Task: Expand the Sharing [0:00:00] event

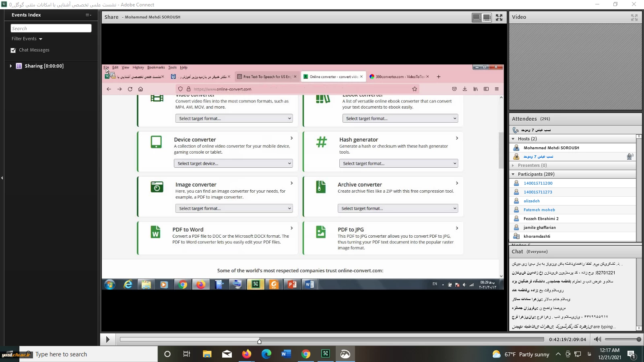Action: point(11,66)
